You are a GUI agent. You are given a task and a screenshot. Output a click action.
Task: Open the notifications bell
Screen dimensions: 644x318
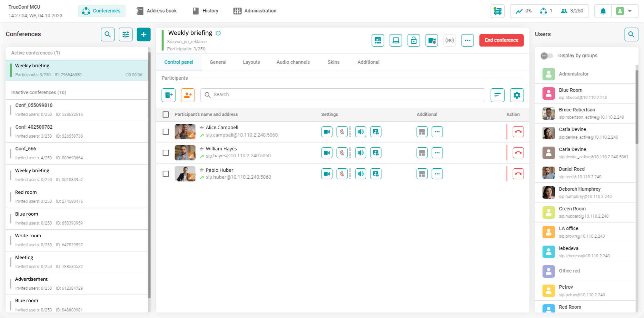[x=603, y=11]
